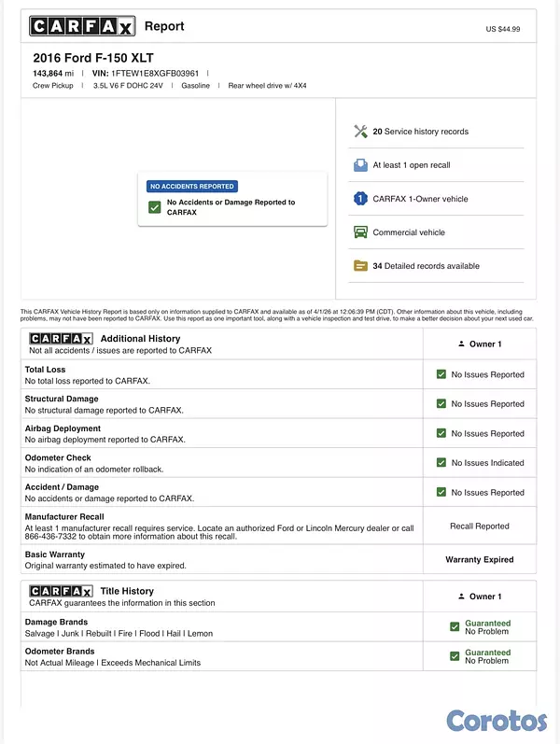The height and width of the screenshot is (744, 560).
Task: Click the CARFAX logo beside Title History
Action: tap(61, 591)
